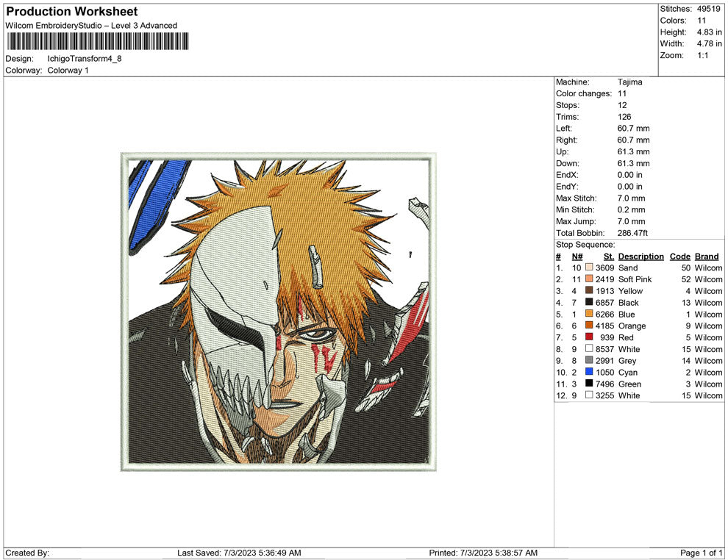Click the Created By footer label
Image resolution: width=728 pixels, height=560 pixels.
pos(27,553)
